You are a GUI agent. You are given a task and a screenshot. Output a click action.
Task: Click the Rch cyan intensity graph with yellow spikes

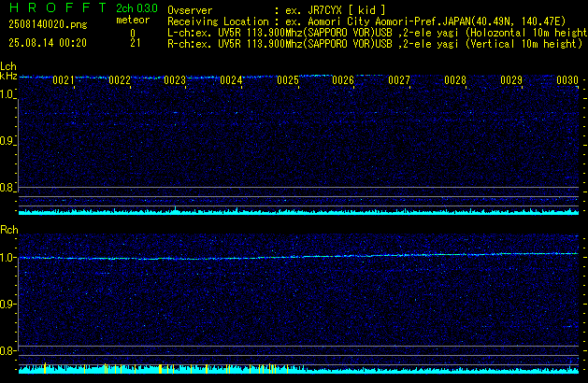click(299, 369)
